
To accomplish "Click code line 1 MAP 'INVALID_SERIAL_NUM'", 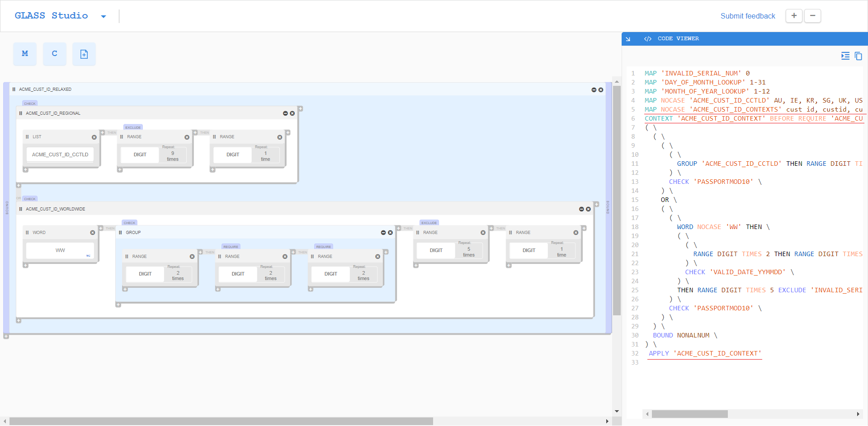I will (697, 74).
